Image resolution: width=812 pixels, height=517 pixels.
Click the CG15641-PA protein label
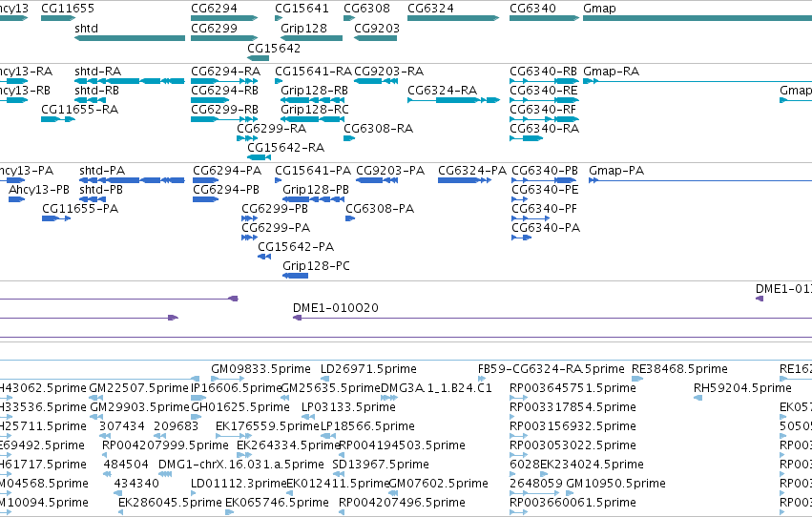coord(313,170)
